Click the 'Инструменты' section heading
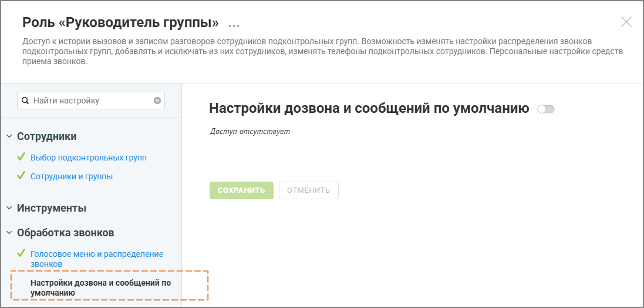This screenshot has height=308, width=644. (52, 208)
